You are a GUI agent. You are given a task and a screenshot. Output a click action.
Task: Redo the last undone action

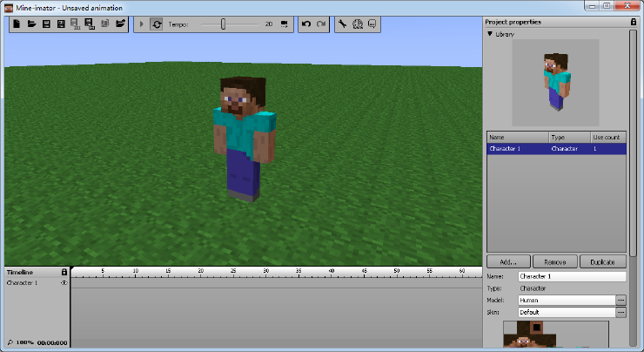321,24
